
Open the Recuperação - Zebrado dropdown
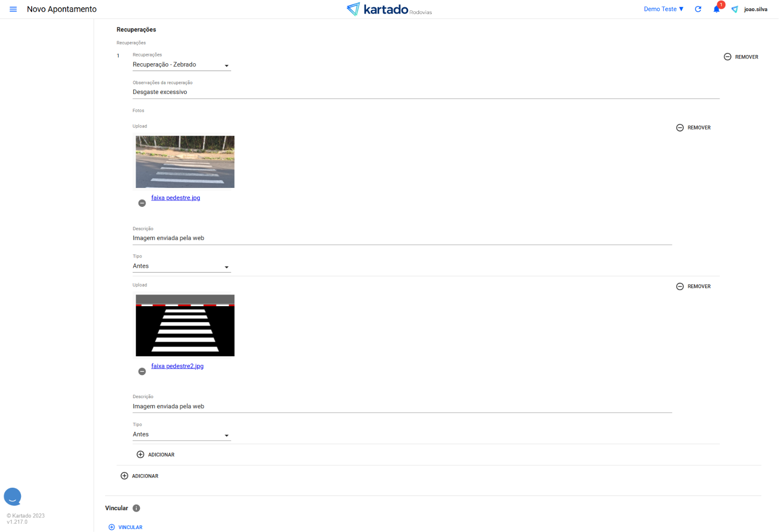pyautogui.click(x=181, y=65)
